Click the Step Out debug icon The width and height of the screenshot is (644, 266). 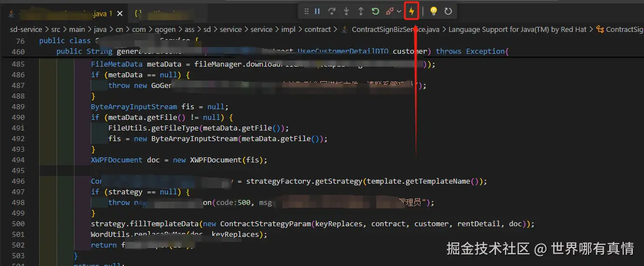[361, 12]
